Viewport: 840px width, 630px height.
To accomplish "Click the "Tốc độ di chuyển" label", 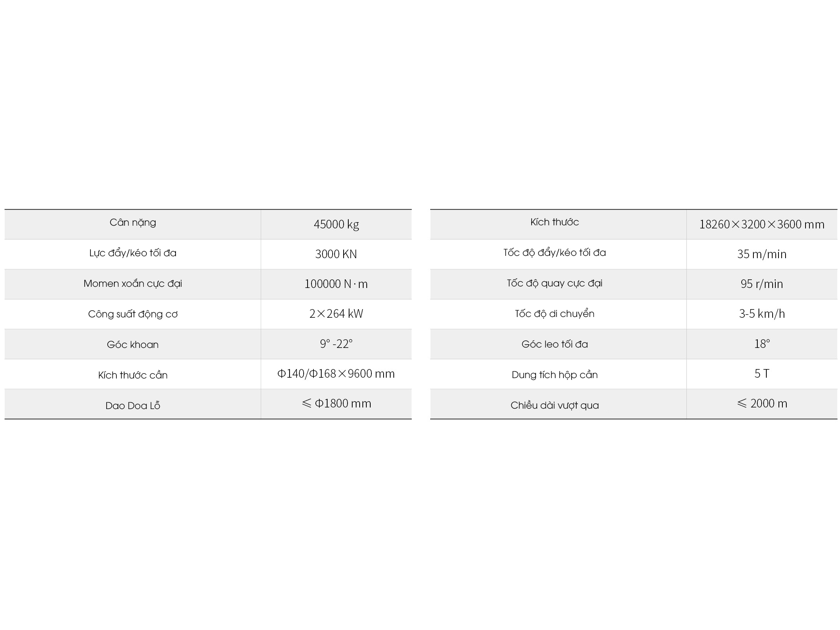I will pos(554,314).
